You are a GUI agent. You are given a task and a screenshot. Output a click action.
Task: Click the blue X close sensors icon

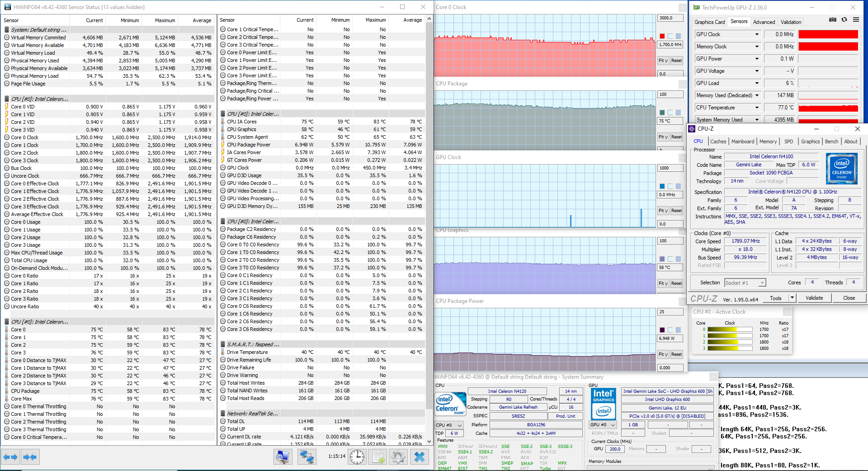420,457
